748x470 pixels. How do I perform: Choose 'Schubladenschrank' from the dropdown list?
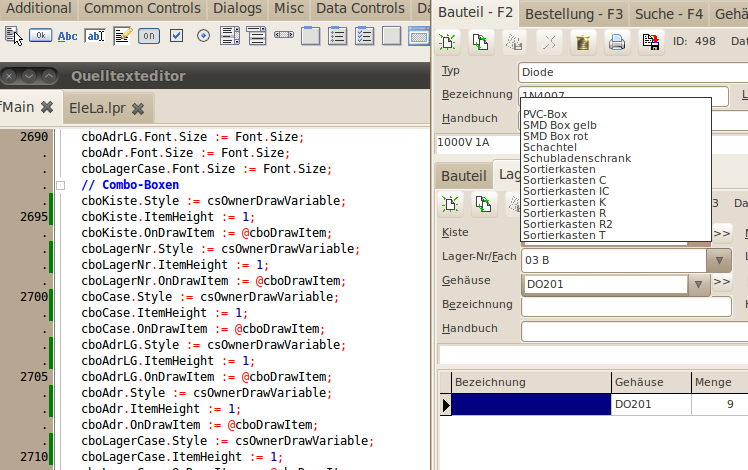(577, 158)
